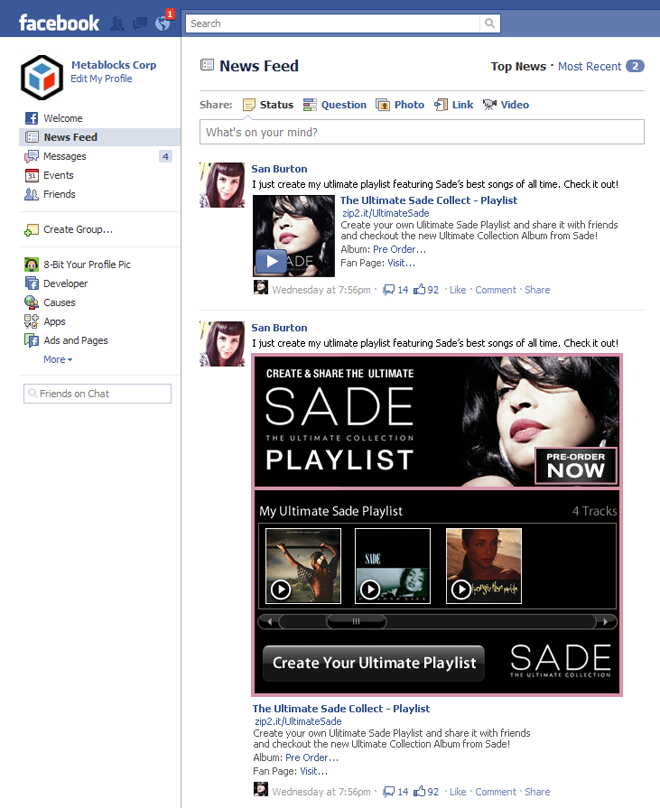Click Share on the first post
The height and width of the screenshot is (808, 660).
pos(537,290)
